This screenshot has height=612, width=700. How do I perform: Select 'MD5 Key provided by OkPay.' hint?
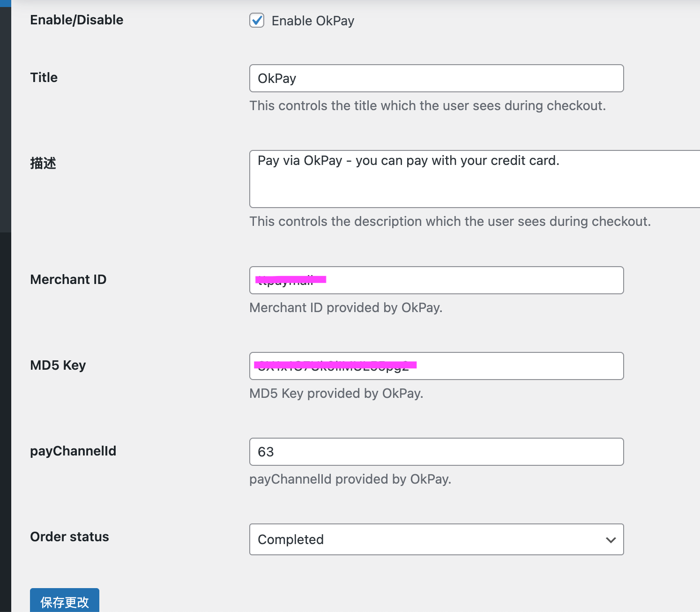point(336,394)
